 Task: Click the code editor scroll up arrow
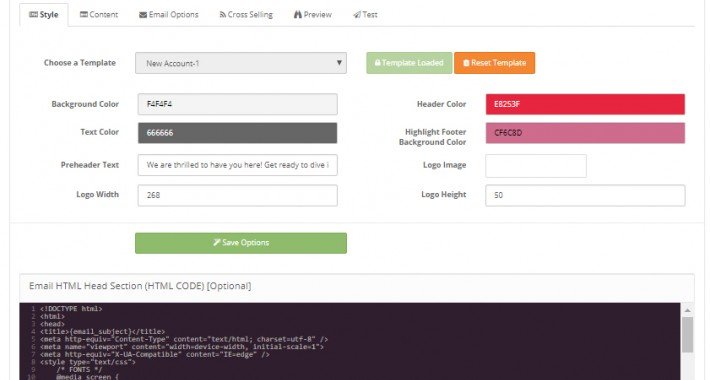coord(687,310)
